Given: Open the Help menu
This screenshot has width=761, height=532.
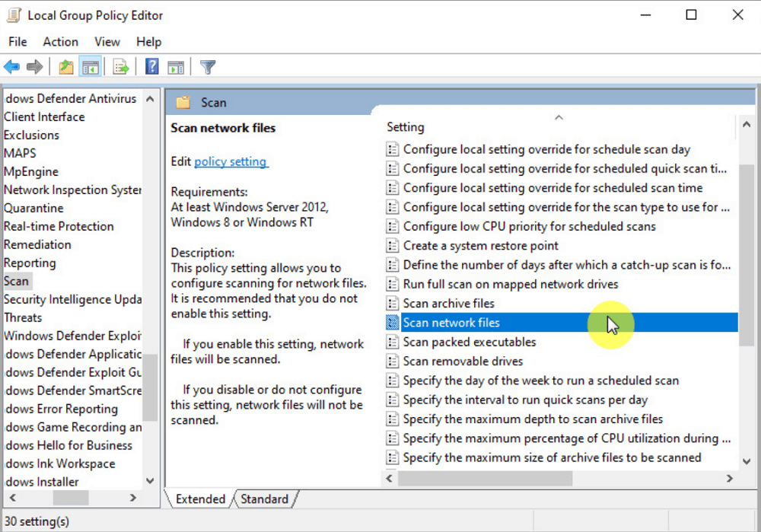Looking at the screenshot, I should pyautogui.click(x=148, y=42).
